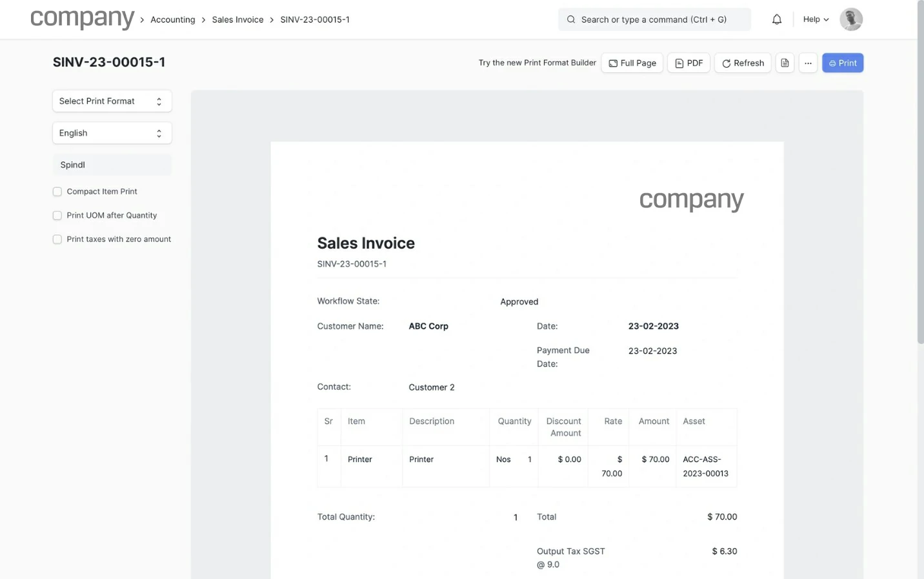The width and height of the screenshot is (924, 579).
Task: Expand the Help menu
Action: tap(816, 19)
